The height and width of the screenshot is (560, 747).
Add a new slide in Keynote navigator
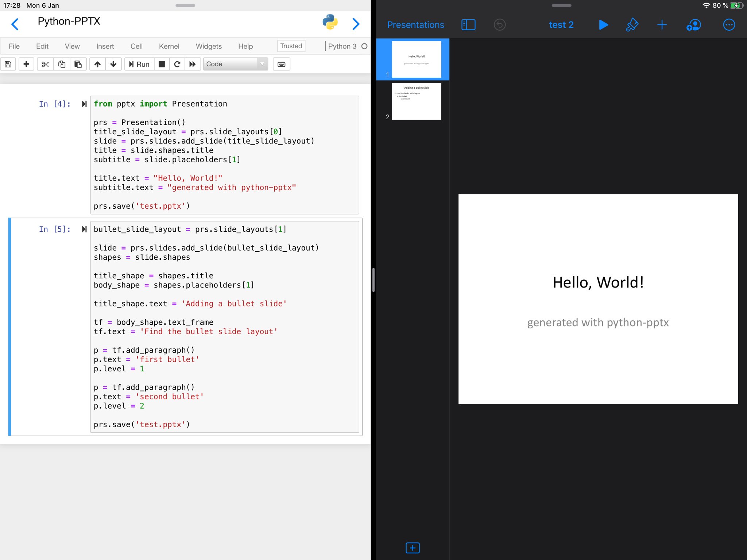tap(413, 548)
